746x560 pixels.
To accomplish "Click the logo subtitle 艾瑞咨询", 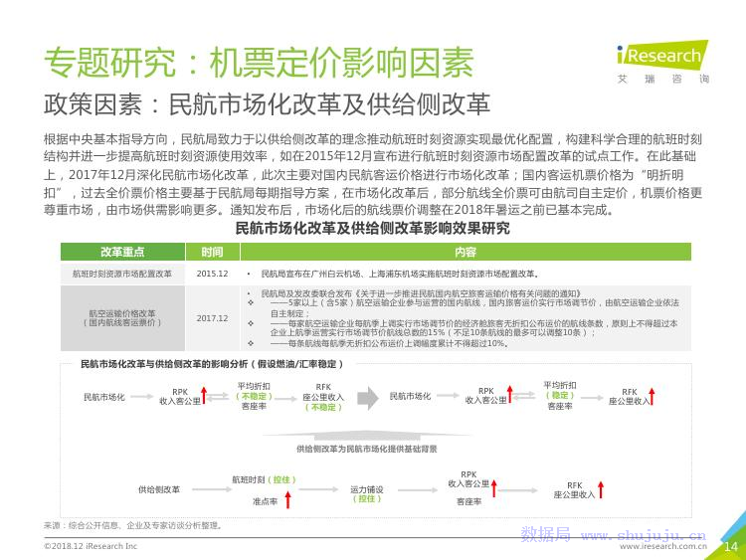I will click(x=663, y=79).
